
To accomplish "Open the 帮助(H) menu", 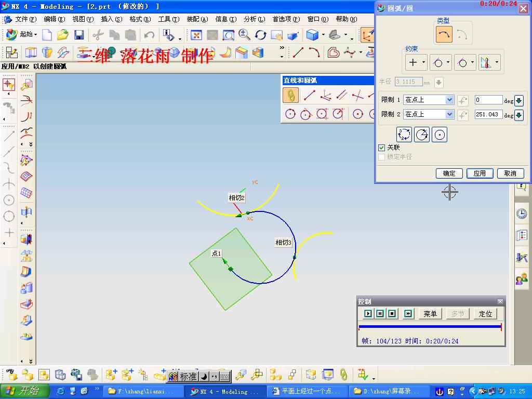I will click(347, 19).
